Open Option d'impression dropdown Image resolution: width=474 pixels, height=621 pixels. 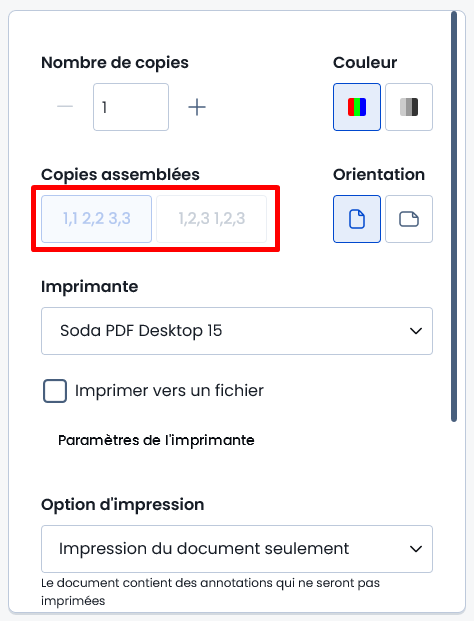point(237,549)
